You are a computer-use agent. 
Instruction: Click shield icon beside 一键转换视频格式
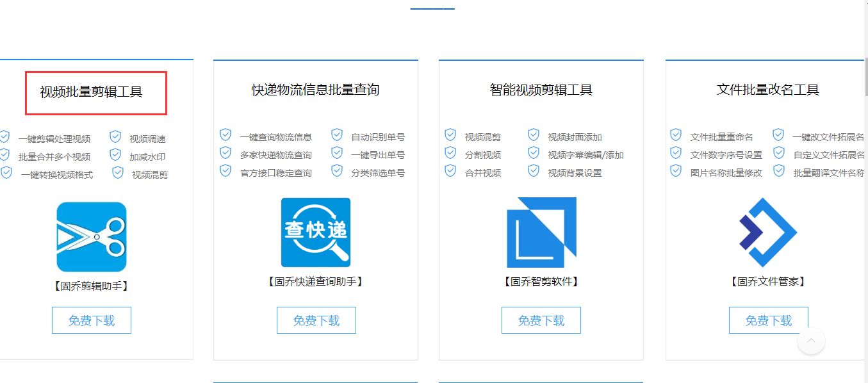6,172
